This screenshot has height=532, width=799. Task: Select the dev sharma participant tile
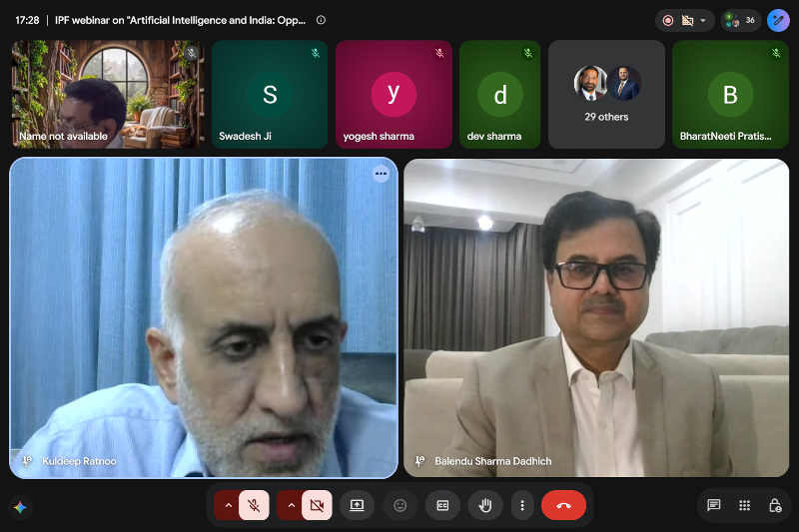point(500,94)
